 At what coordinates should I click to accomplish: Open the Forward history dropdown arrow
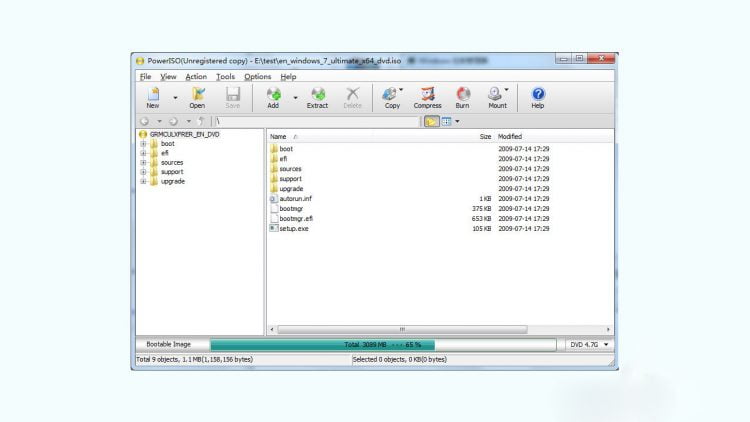click(188, 122)
